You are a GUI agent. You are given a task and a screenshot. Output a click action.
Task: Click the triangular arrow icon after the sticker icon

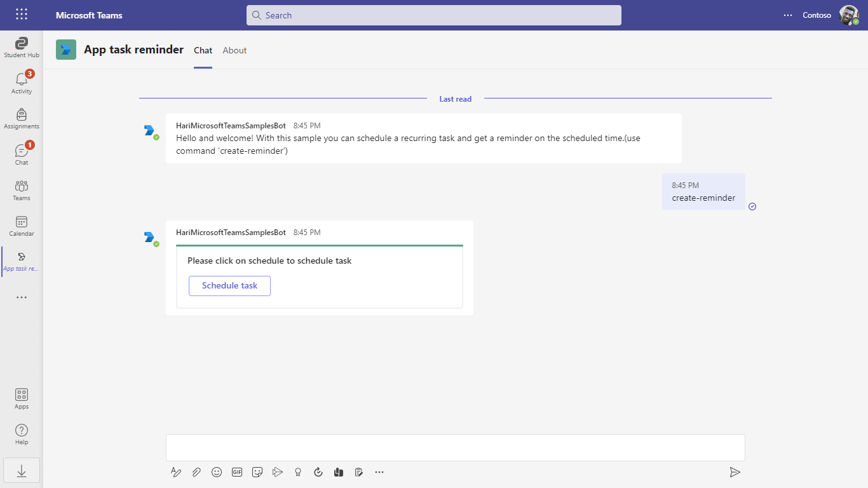278,472
